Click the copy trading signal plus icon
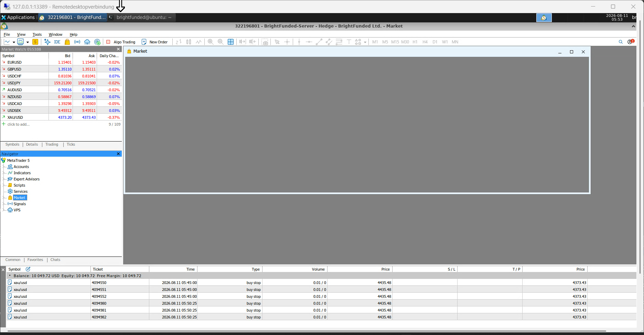This screenshot has height=335, width=644. tap(97, 42)
